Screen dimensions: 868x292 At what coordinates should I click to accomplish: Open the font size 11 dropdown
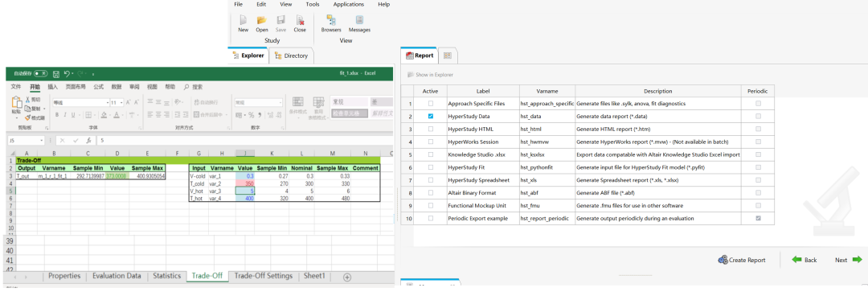(121, 102)
